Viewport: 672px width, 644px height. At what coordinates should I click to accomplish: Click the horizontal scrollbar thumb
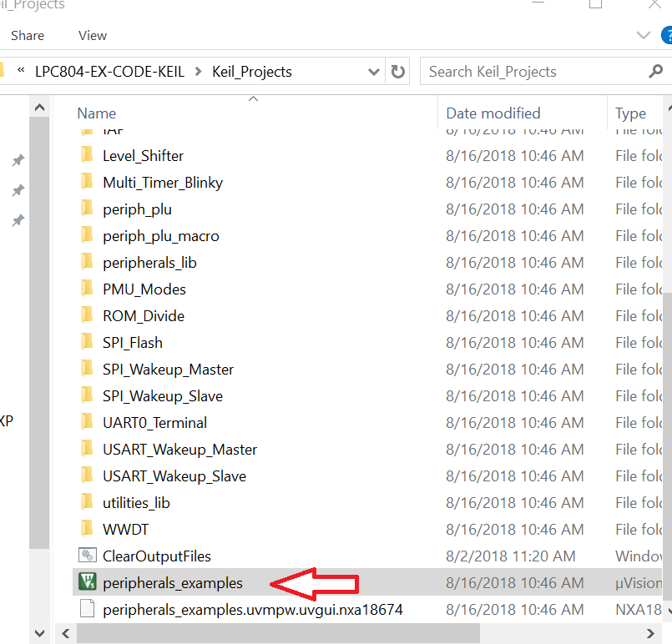[x=278, y=633]
